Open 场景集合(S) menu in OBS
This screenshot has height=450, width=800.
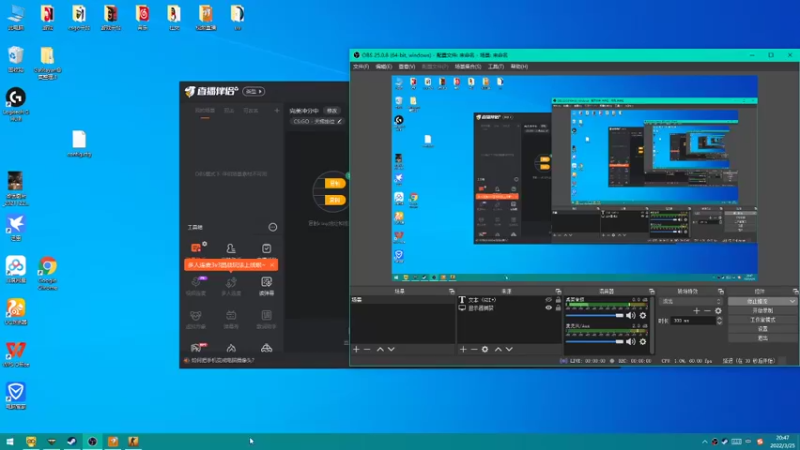point(468,67)
